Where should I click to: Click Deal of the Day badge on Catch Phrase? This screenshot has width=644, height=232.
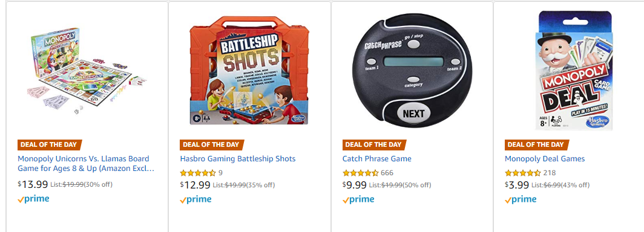[x=374, y=144]
